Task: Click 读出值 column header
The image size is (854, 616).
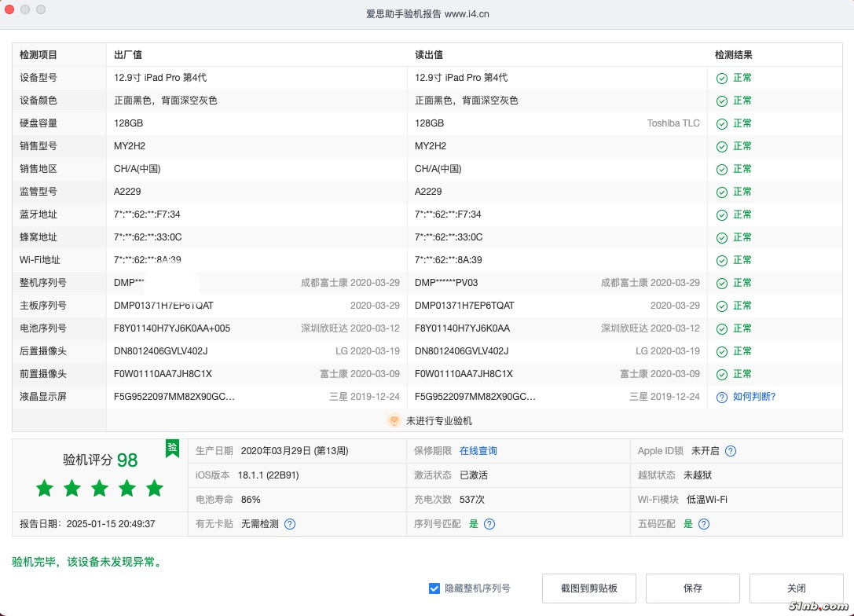Action: tap(428, 55)
